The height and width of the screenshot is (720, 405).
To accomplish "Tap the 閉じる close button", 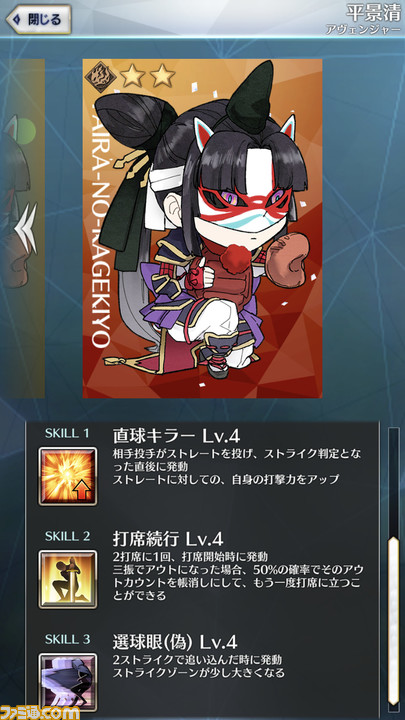I will point(39,20).
